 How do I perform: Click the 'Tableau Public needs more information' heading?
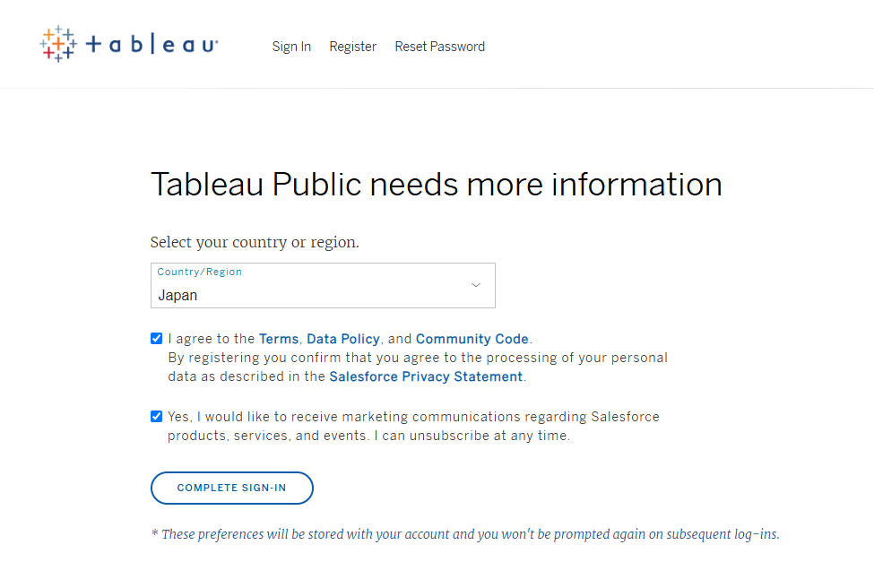[x=437, y=185]
